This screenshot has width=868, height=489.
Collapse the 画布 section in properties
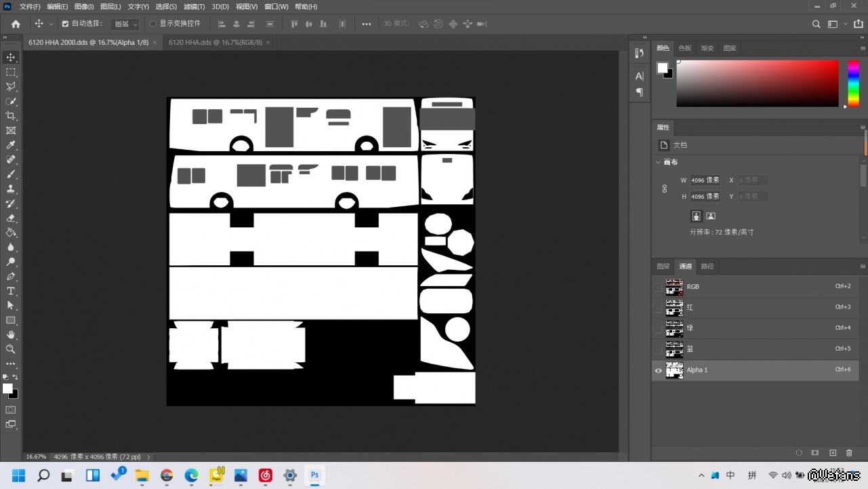coord(658,162)
